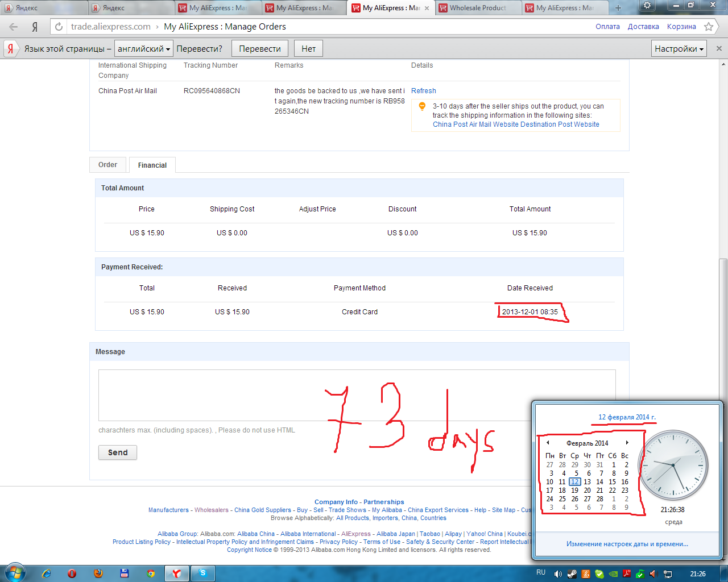Click the analog clock in date popup

pyautogui.click(x=673, y=465)
